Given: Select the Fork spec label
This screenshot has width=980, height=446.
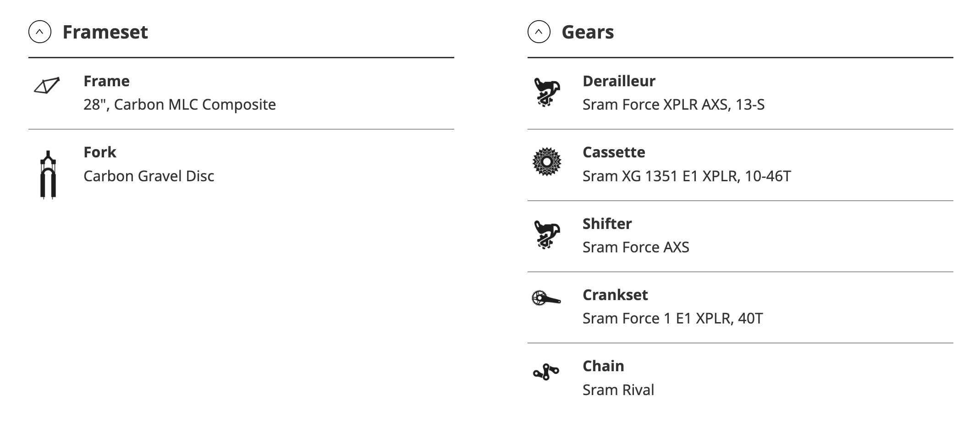Looking at the screenshot, I should click(x=100, y=152).
